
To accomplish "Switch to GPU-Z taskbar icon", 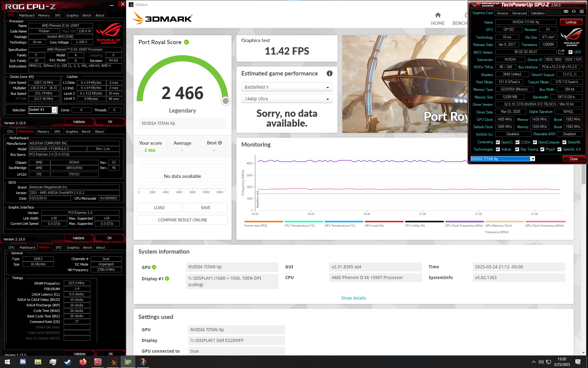I will (128, 362).
